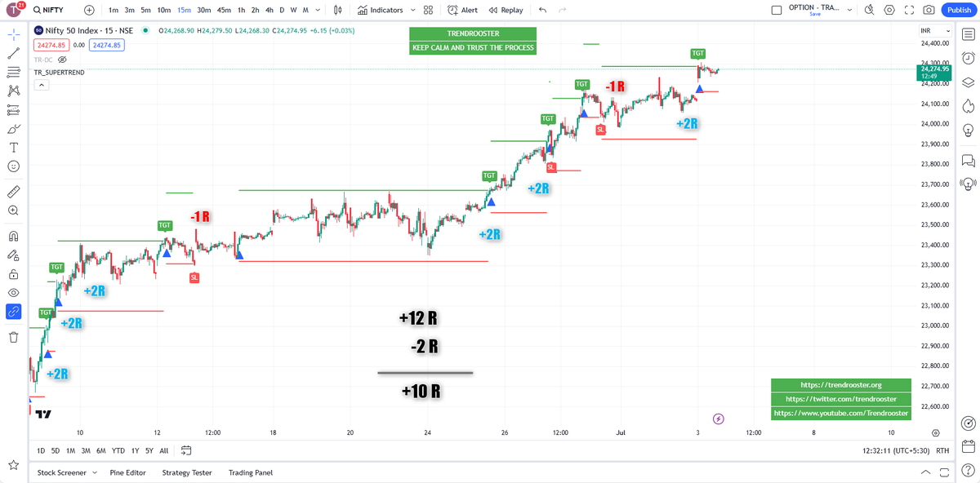Image resolution: width=980 pixels, height=483 pixels.
Task: Open the quick search icon
Action: coord(869,10)
